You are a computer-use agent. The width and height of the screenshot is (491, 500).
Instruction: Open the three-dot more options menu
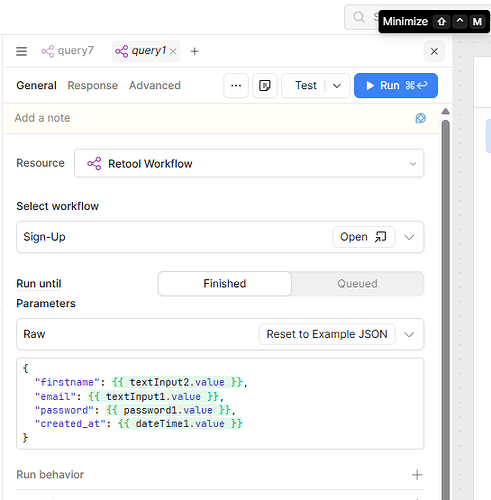(x=236, y=86)
